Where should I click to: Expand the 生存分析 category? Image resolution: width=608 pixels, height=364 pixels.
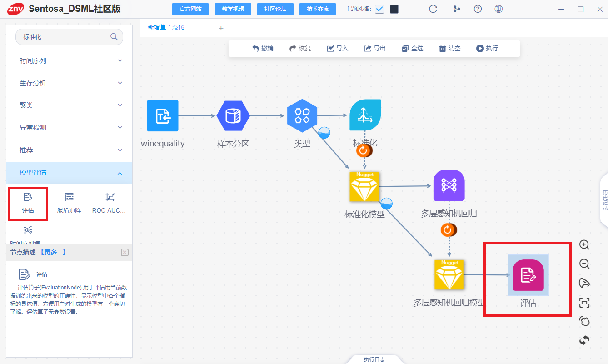(69, 83)
